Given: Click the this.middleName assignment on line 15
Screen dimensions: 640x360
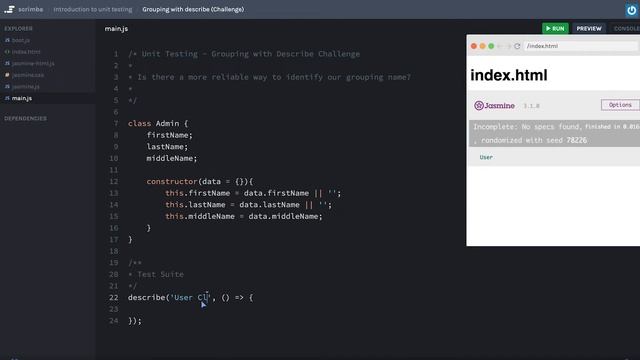Looking at the screenshot, I should (244, 216).
